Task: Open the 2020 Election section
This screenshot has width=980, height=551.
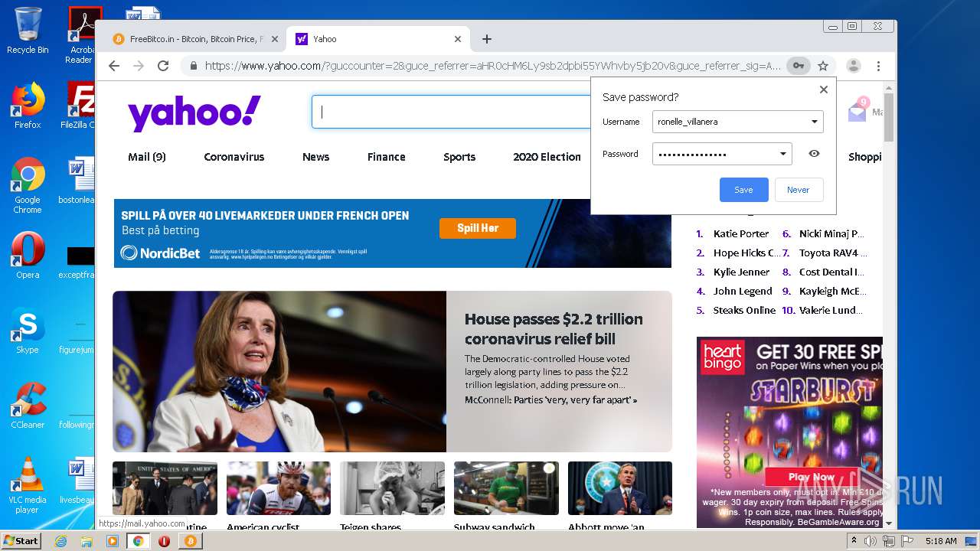Action: 547,157
